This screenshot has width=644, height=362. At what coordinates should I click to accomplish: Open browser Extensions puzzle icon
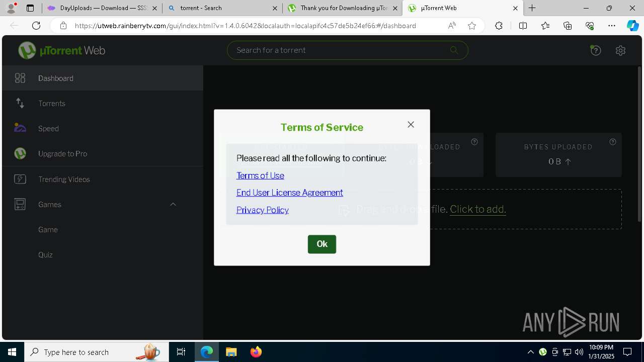pyautogui.click(x=499, y=26)
